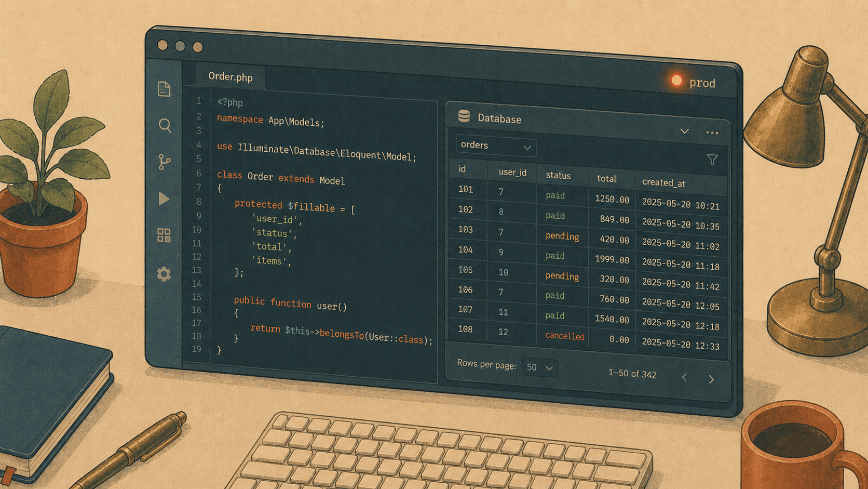Viewport: 868px width, 489px height.
Task: Open the Settings gear icon
Action: [164, 274]
